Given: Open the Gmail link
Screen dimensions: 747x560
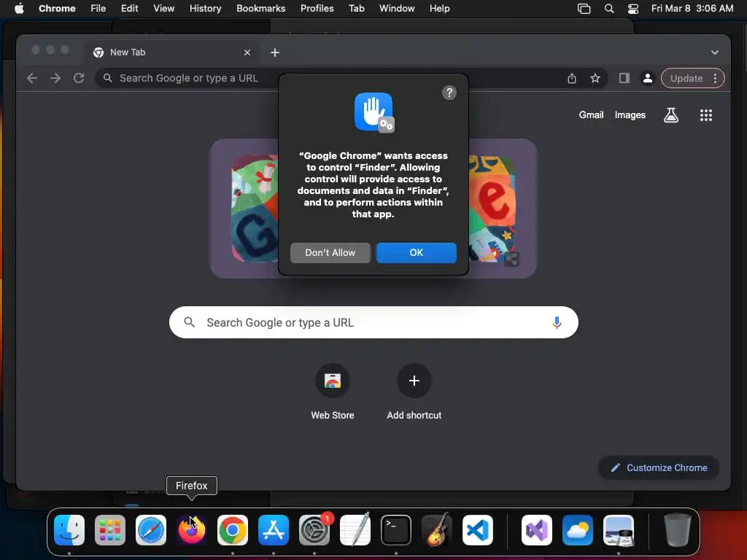Looking at the screenshot, I should pos(591,114).
